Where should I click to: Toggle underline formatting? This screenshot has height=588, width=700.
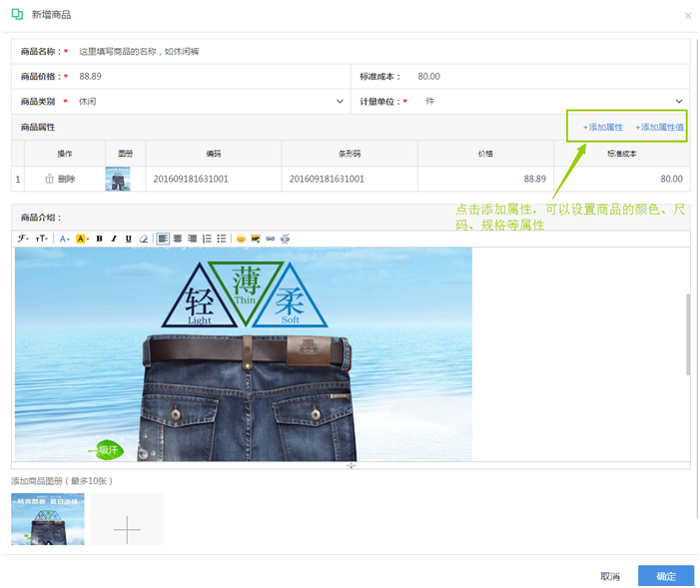coord(129,239)
